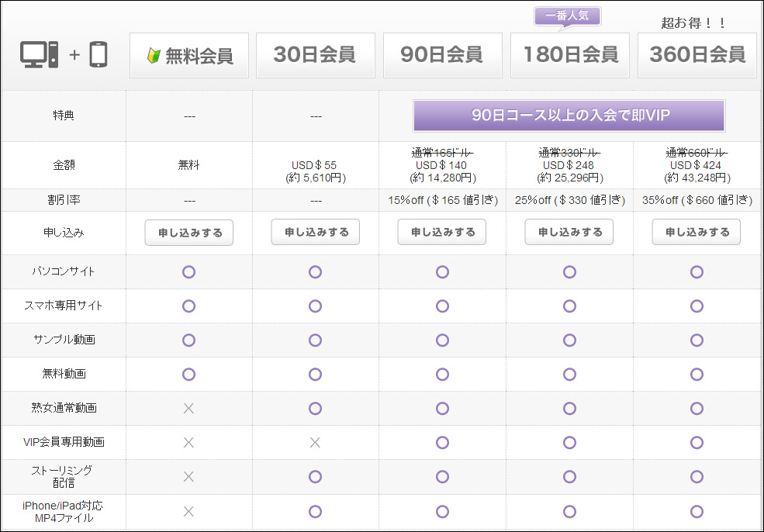Open the 180日会員 plan header
Screen dimensions: 764x532
click(569, 55)
